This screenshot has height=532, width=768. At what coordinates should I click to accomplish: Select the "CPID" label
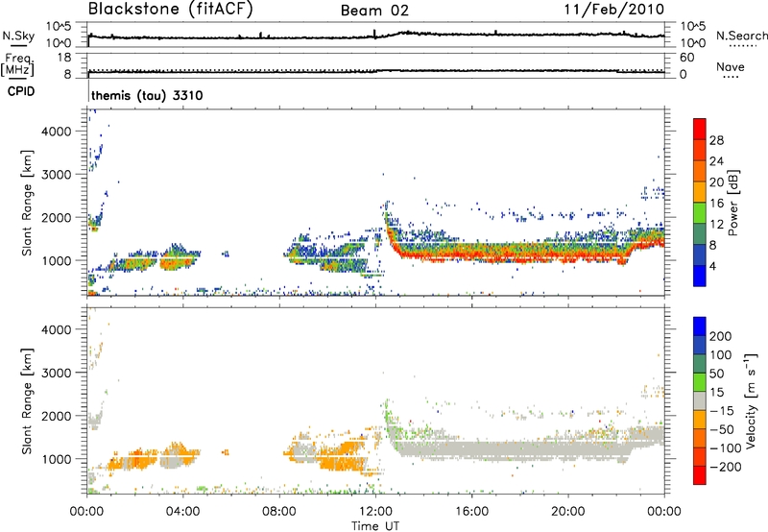tap(21, 91)
